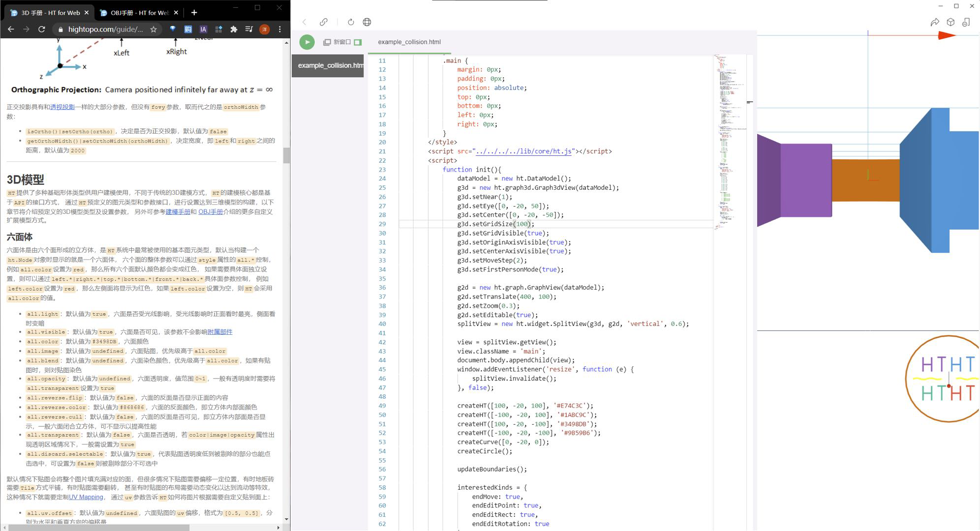Open the 建模手册 link

click(178, 212)
